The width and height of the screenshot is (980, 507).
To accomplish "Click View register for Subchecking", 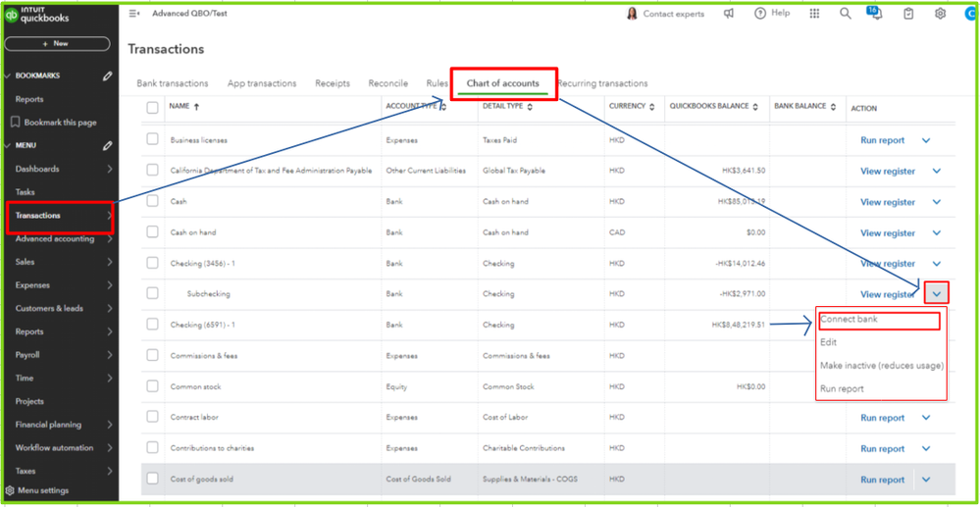I will click(x=888, y=294).
